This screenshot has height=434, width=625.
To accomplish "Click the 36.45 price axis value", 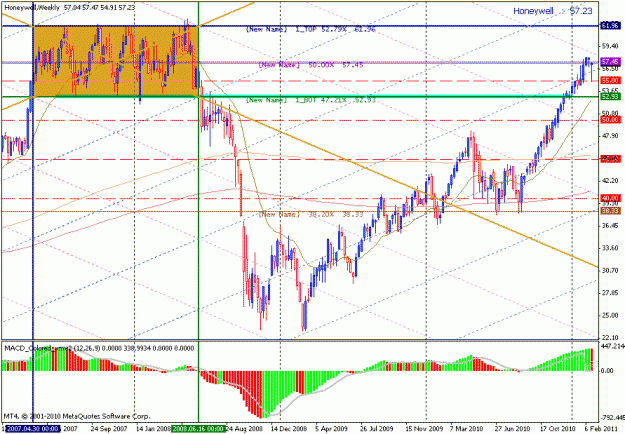I will [x=610, y=226].
